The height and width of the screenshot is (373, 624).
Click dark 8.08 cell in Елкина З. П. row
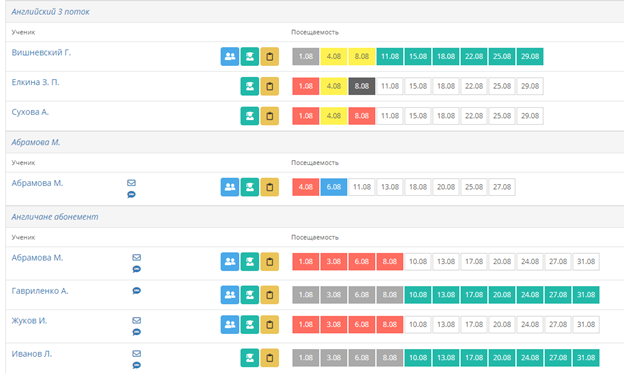pyautogui.click(x=362, y=86)
